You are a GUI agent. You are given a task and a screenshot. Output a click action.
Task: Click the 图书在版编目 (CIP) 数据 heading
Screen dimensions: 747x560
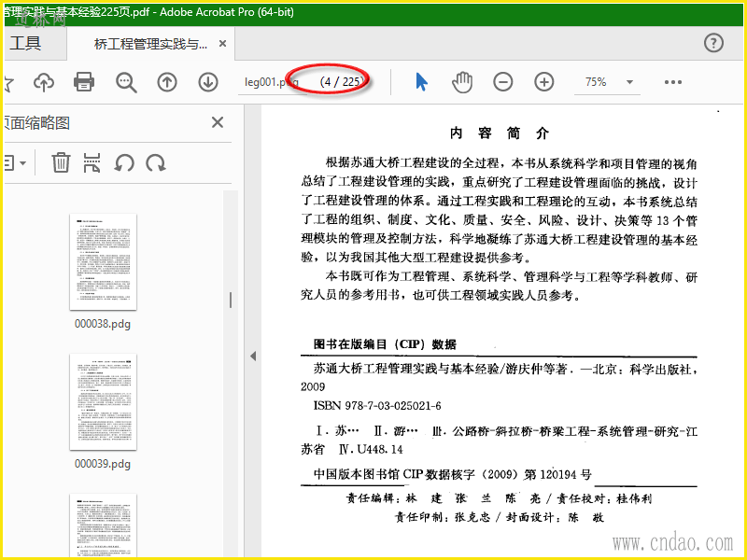pos(385,344)
